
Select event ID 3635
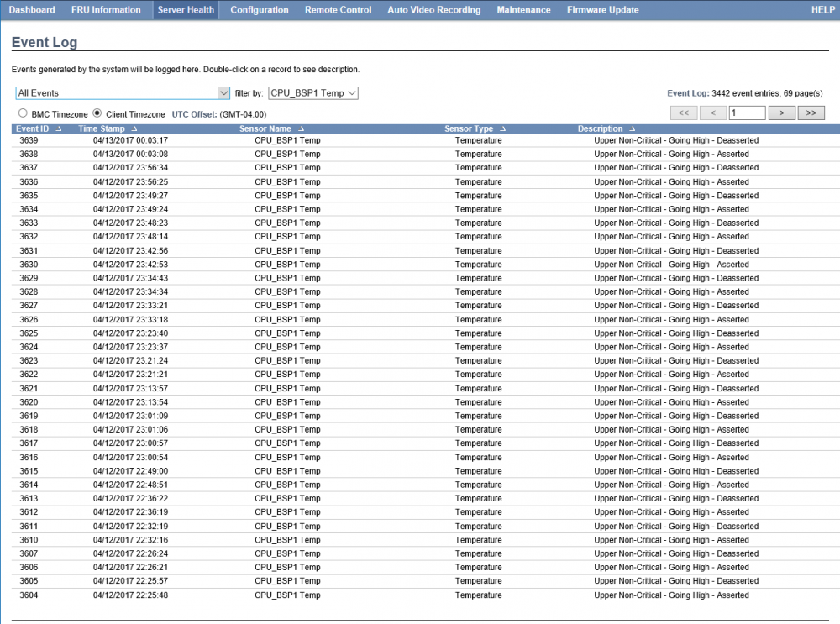(29, 196)
